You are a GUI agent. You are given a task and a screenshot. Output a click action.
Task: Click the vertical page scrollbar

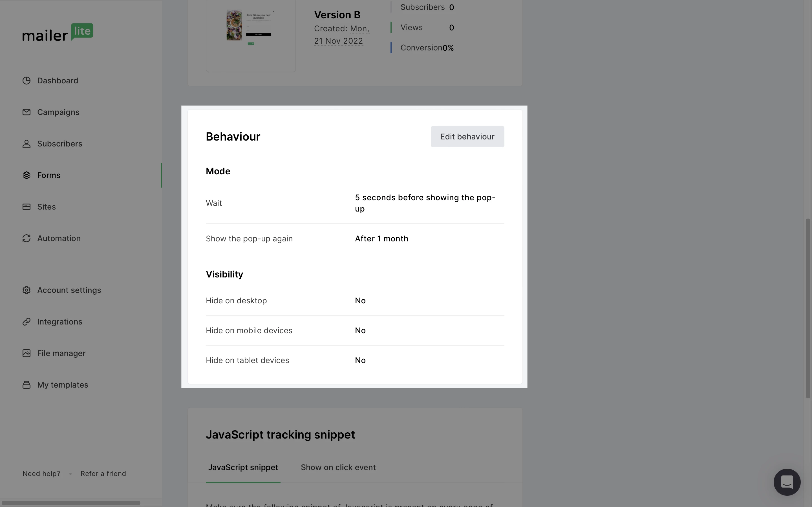pyautogui.click(x=808, y=308)
